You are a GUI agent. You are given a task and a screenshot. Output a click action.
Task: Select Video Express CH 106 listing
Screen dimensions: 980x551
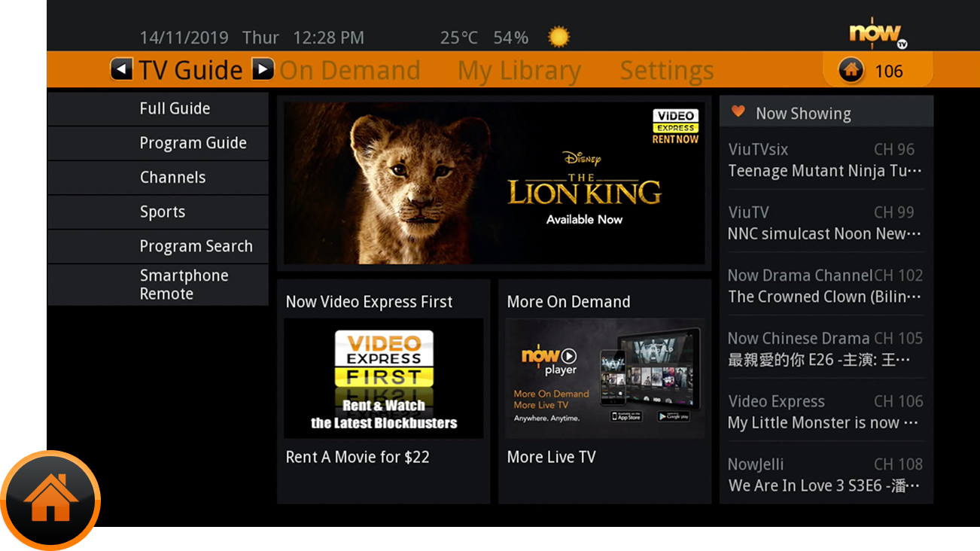[x=826, y=412]
